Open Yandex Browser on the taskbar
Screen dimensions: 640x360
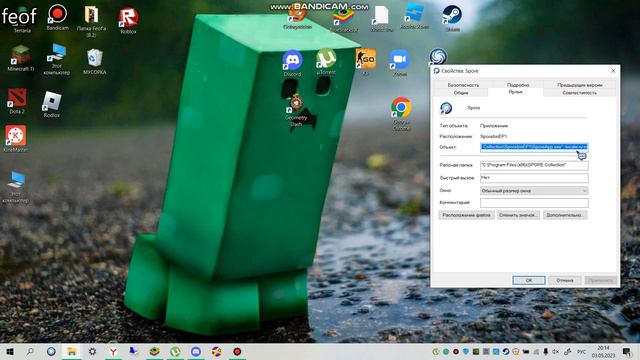point(113,351)
